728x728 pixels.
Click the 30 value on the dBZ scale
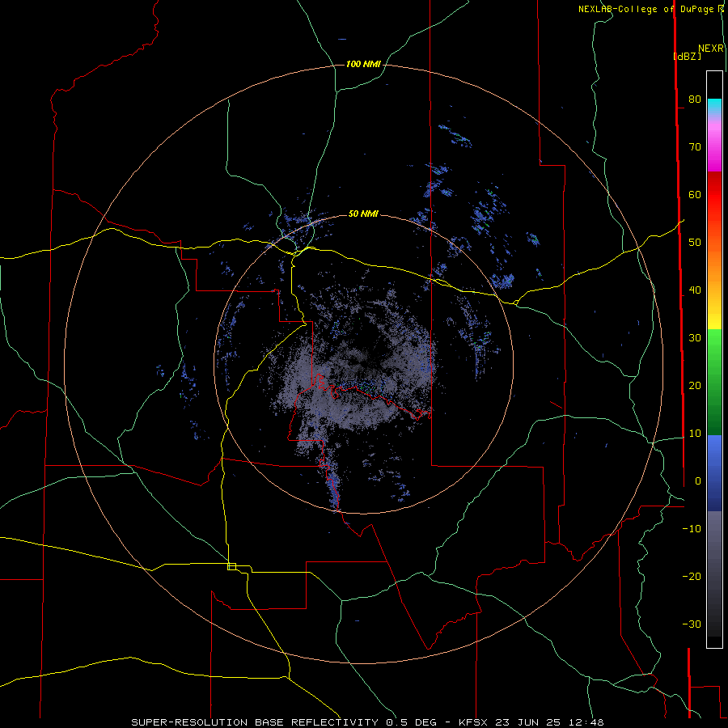[x=695, y=337]
